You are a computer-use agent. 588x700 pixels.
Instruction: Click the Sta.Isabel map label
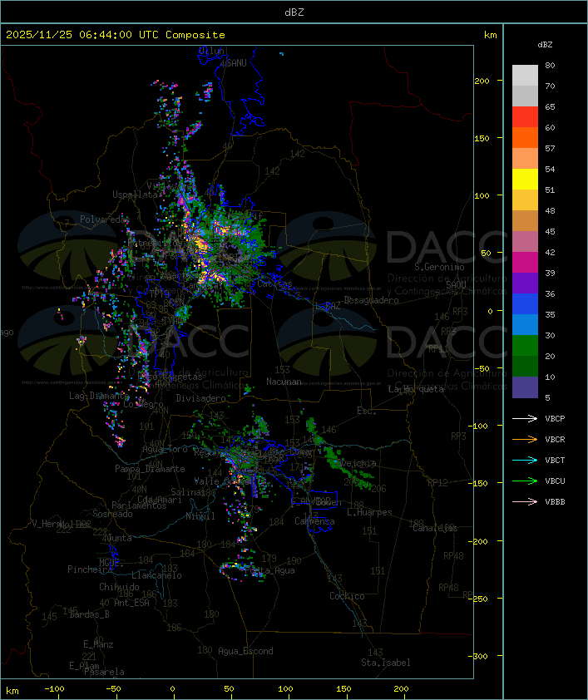coord(386,663)
